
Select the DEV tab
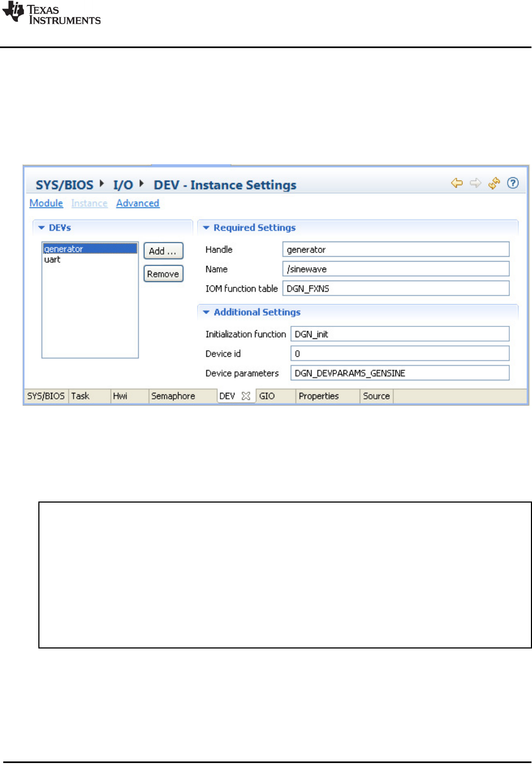[x=227, y=396]
